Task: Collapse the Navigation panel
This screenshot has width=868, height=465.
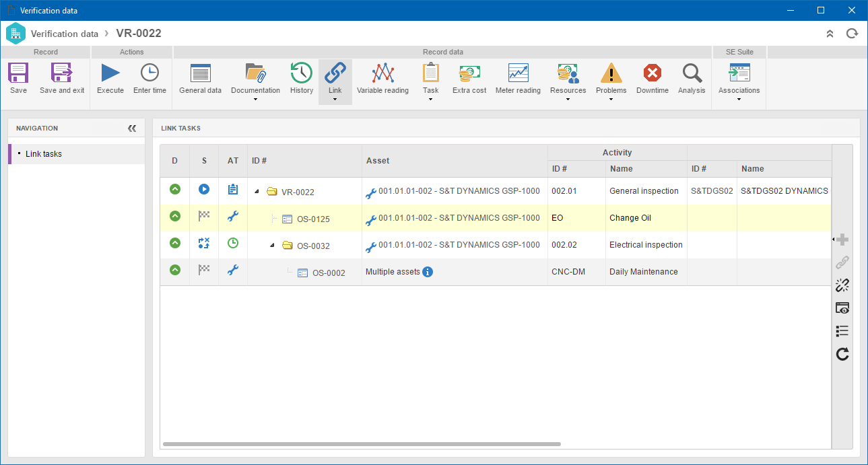Action: [x=132, y=128]
